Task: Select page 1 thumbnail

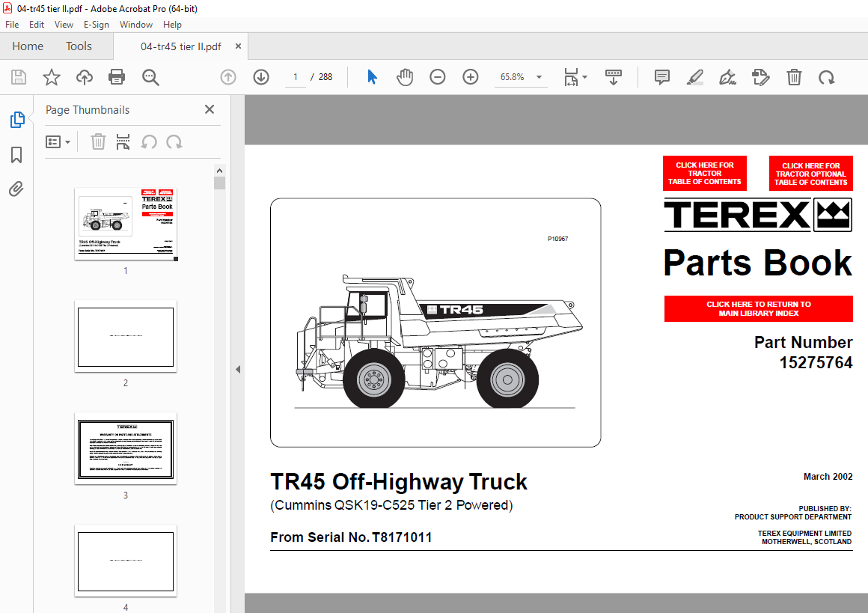Action: 126,224
